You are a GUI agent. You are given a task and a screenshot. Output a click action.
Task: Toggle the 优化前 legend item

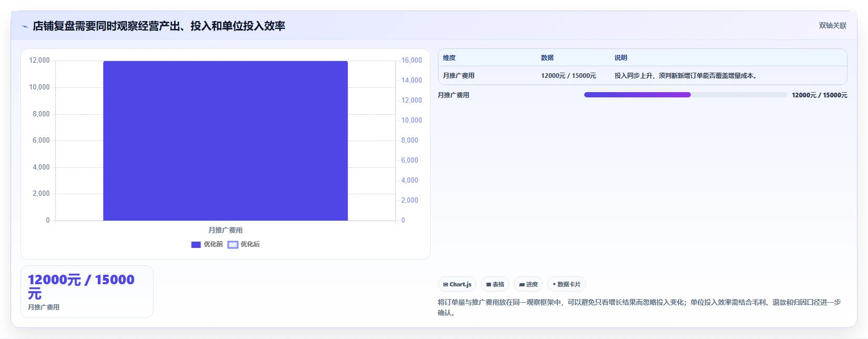(x=207, y=244)
